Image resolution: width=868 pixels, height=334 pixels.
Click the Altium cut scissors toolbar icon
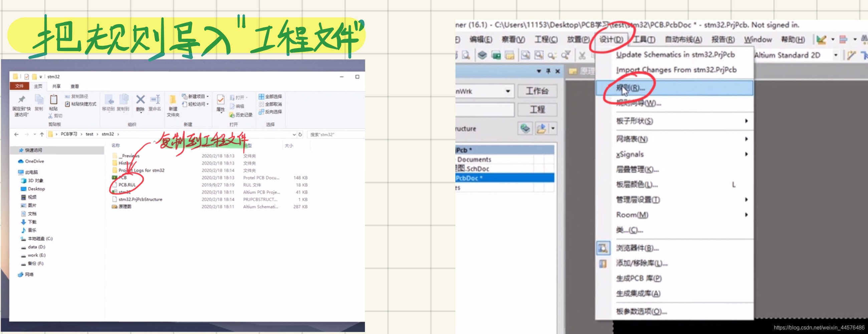tap(582, 55)
